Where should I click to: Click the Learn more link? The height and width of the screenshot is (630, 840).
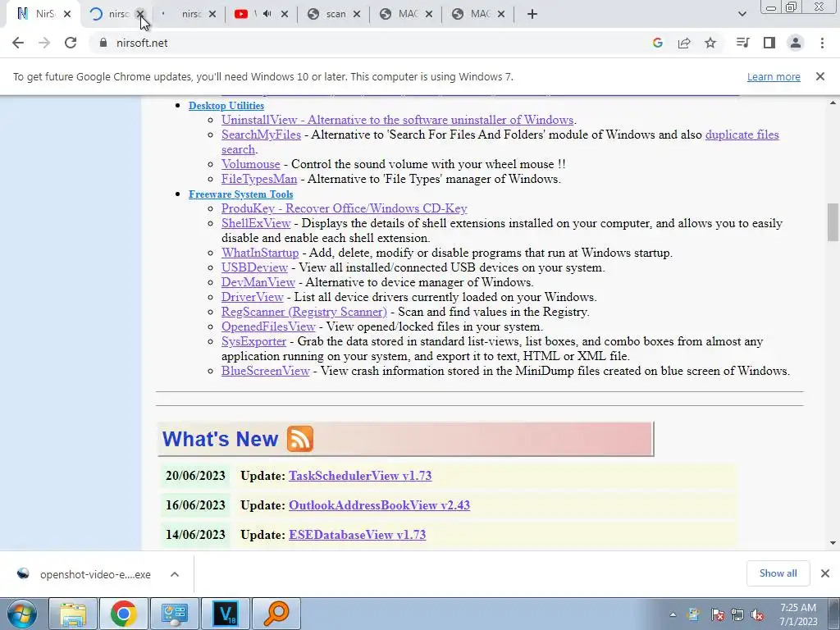pos(774,76)
